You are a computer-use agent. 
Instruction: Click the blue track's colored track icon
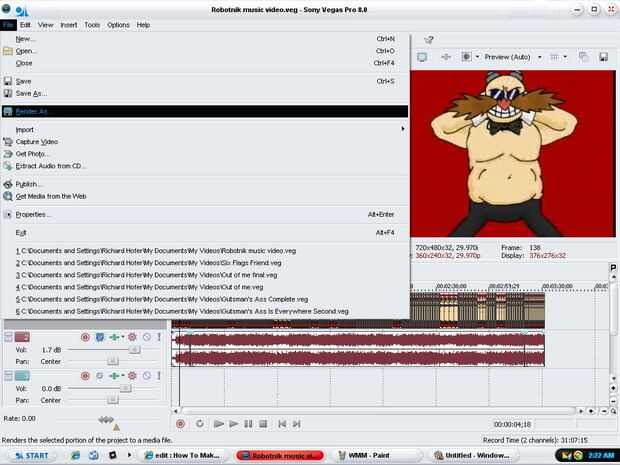[x=22, y=376]
